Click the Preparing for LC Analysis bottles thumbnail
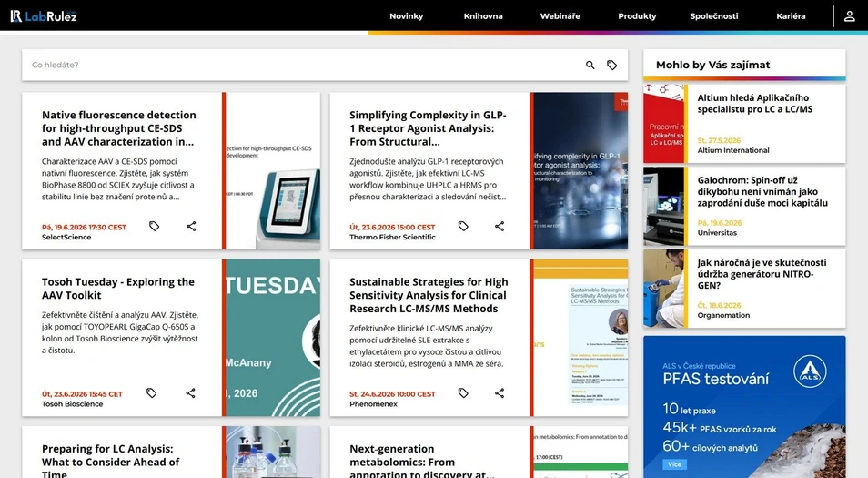868x478 pixels. [273, 452]
